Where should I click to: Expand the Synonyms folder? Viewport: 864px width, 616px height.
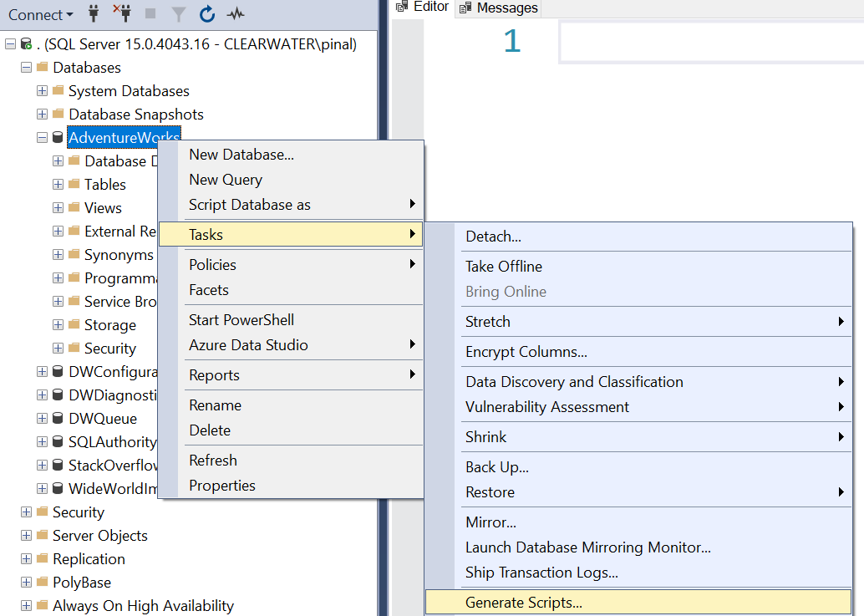point(58,255)
